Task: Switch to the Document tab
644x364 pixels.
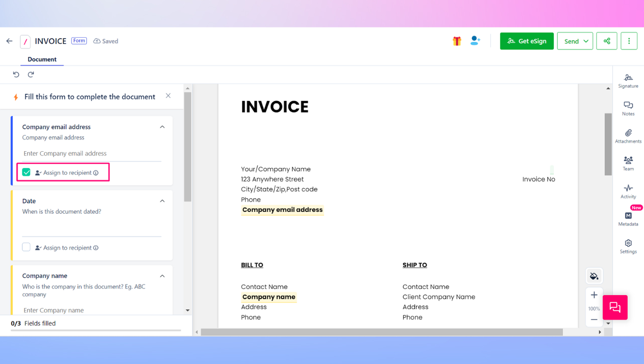Action: 42,59
